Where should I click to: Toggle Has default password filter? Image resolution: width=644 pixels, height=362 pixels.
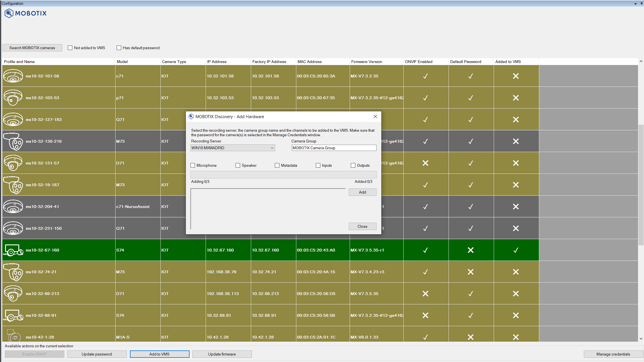(x=119, y=48)
